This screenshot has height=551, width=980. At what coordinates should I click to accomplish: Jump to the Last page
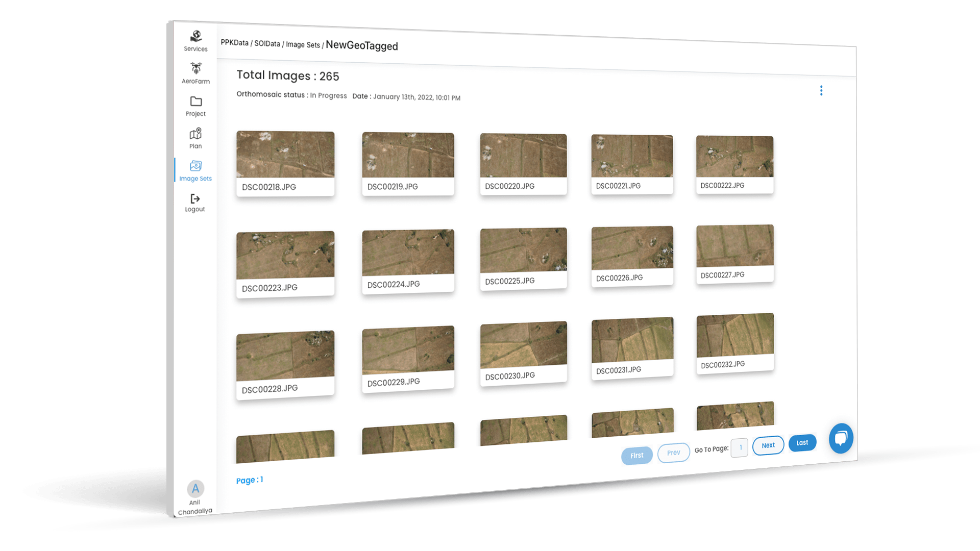[802, 442]
